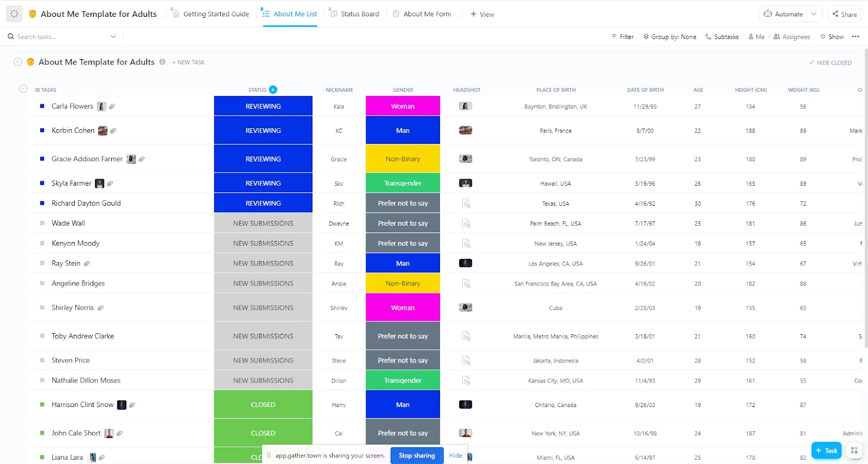Click the quick-action grid icon beside Task button
The height and width of the screenshot is (464, 868).
pyautogui.click(x=854, y=450)
